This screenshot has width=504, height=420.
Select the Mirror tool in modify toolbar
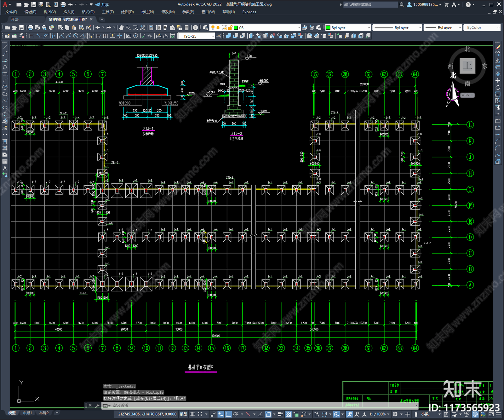point(498,60)
